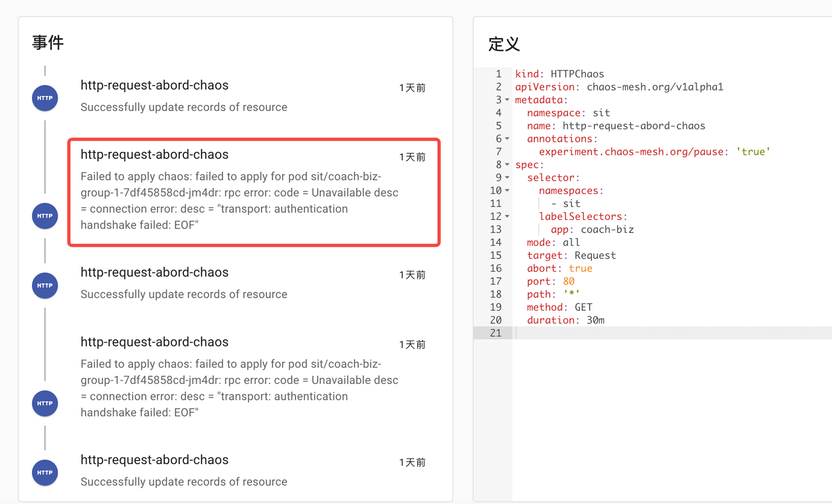Fold the selector block on line 9
This screenshot has width=832, height=504.
click(507, 178)
